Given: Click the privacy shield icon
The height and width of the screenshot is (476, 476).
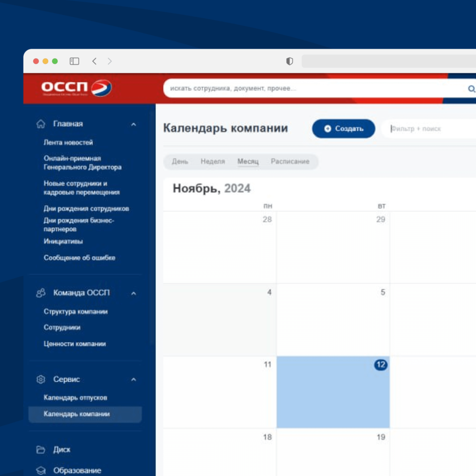Looking at the screenshot, I should (290, 61).
